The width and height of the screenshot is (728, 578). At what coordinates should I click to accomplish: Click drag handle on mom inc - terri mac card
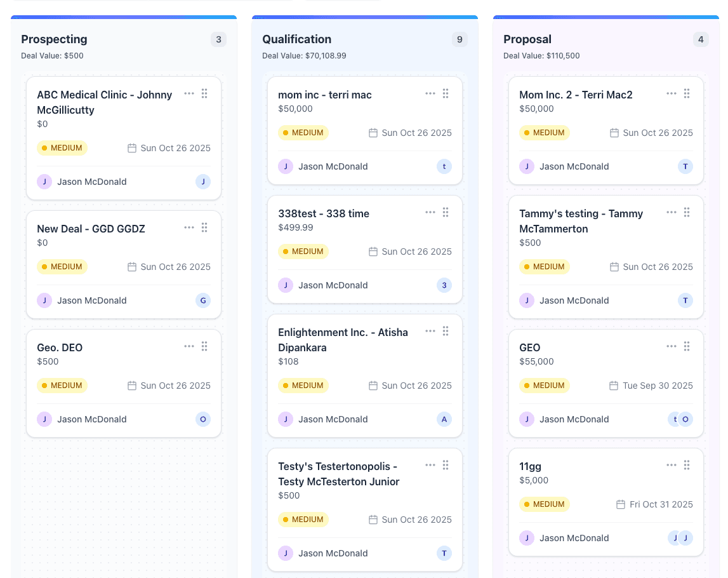click(x=446, y=93)
